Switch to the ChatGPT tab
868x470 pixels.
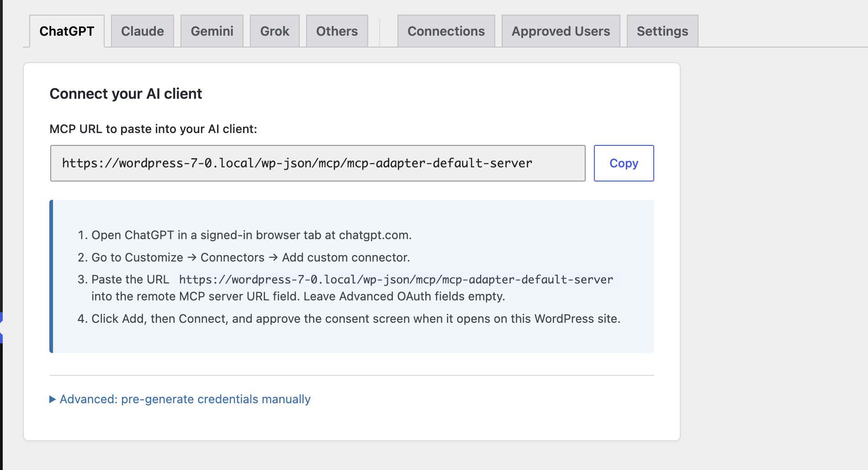pos(67,31)
